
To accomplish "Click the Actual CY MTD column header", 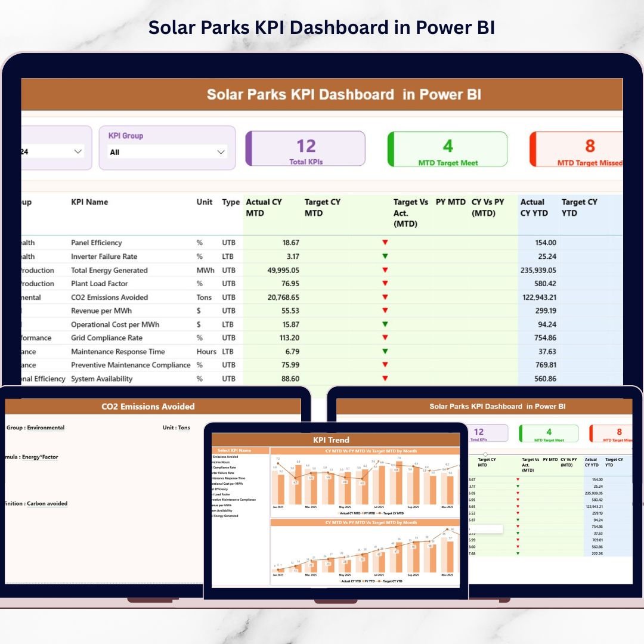I will tap(264, 208).
